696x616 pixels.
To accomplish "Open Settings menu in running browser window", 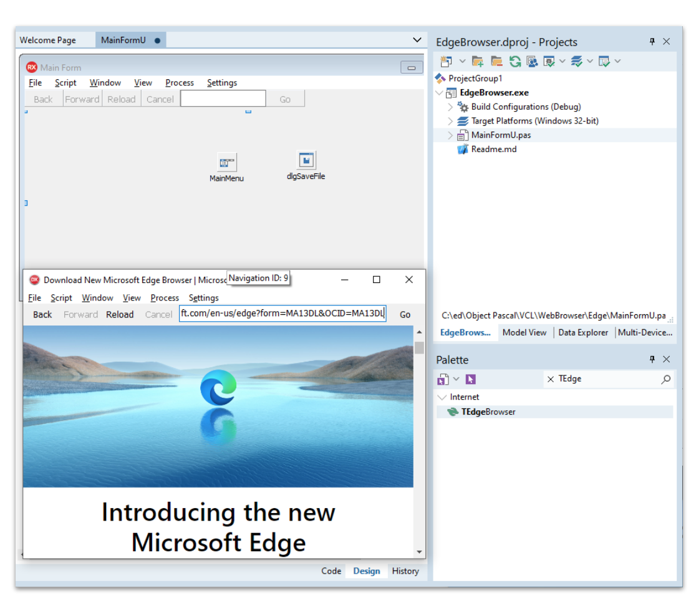I will [x=204, y=298].
